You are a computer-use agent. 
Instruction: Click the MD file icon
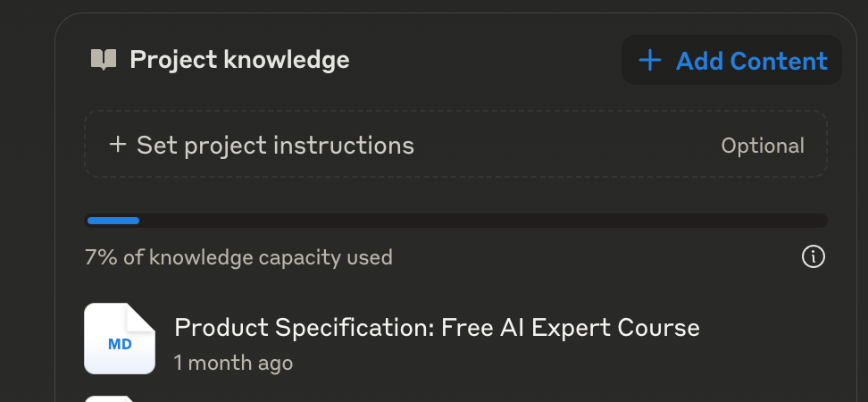119,339
